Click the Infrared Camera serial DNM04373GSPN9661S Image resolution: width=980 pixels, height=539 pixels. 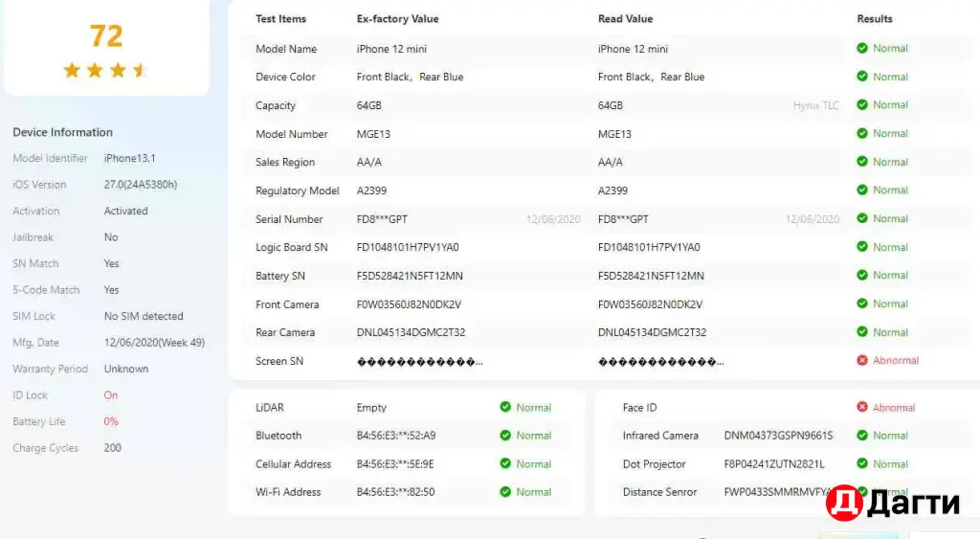coord(778,436)
